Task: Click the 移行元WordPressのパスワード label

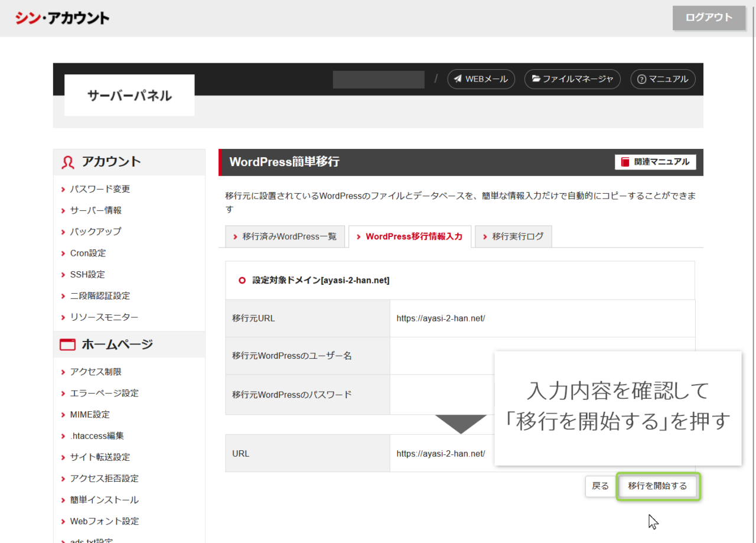Action: point(292,394)
